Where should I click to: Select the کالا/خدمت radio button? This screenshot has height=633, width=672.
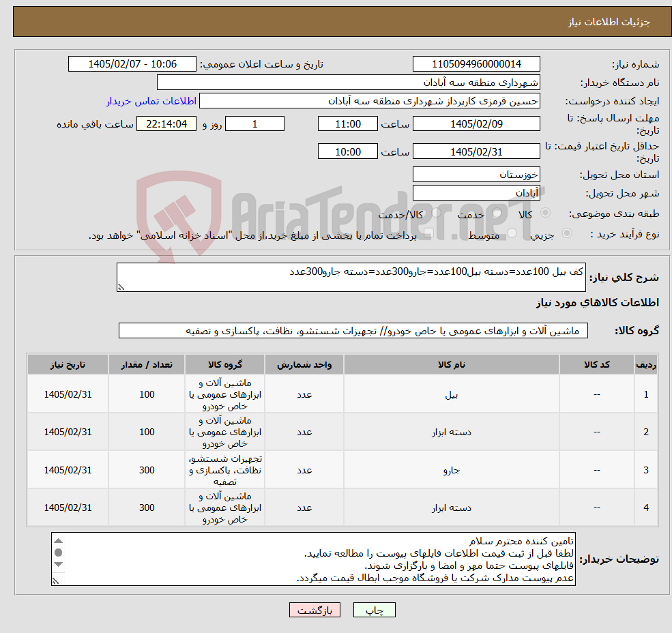tap(436, 213)
